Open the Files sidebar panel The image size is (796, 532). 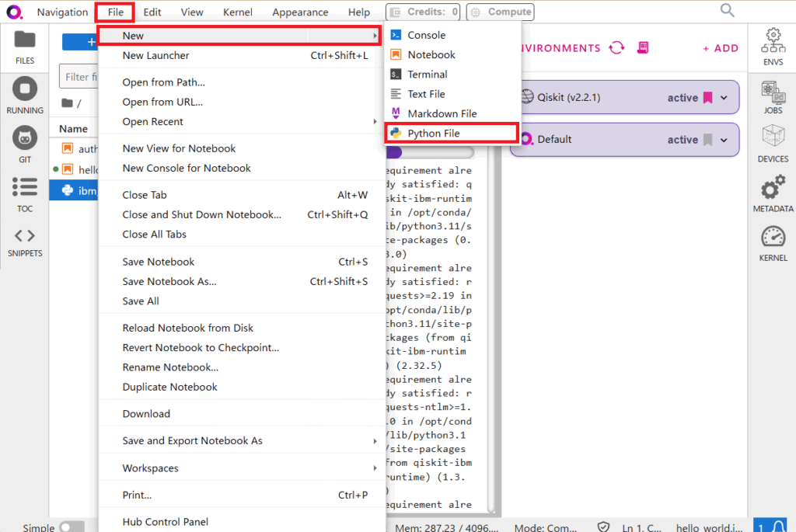tap(25, 47)
